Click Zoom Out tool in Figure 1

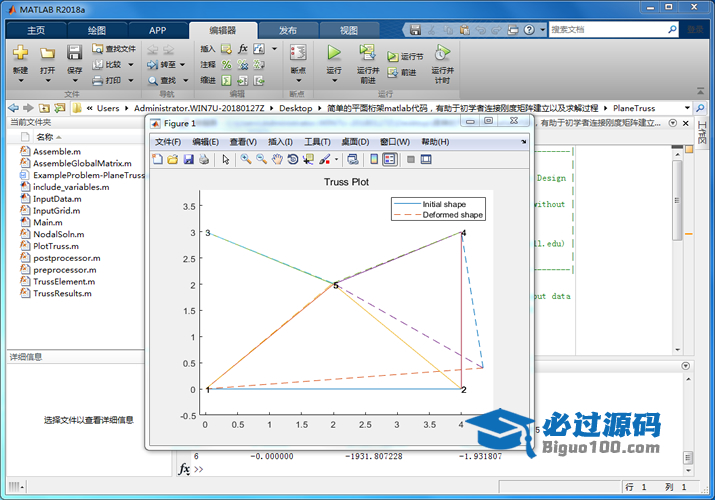pos(261,159)
